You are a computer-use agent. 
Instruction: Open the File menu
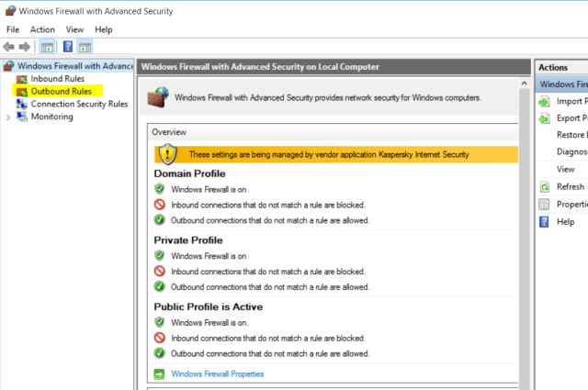point(13,29)
